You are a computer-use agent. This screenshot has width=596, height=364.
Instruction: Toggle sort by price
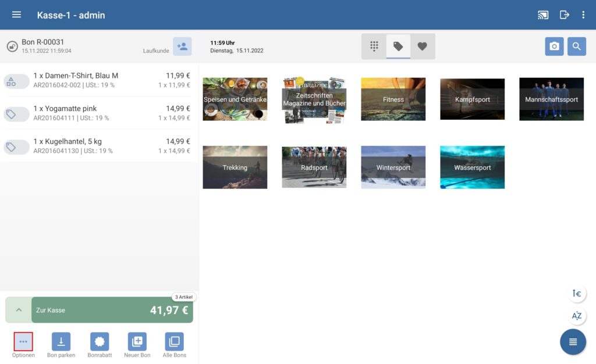point(577,294)
